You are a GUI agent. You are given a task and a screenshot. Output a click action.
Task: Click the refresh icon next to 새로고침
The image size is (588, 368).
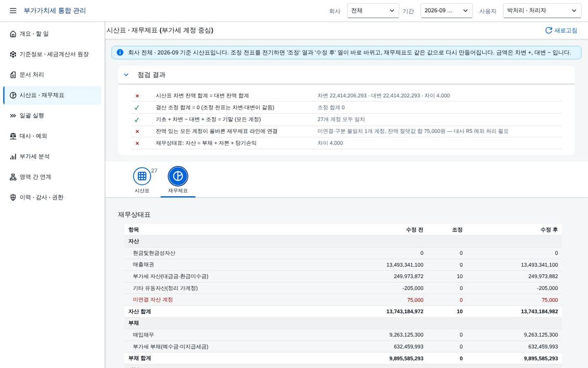549,30
